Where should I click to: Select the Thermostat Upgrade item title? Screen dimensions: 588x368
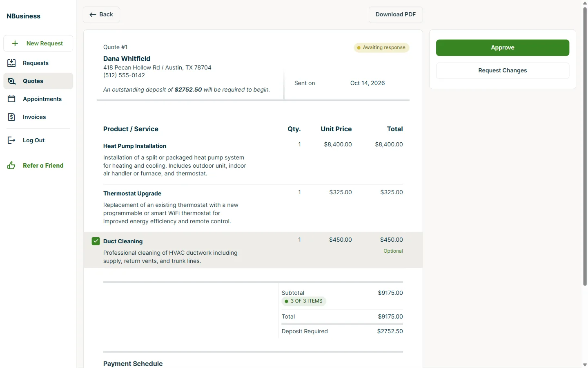click(x=132, y=193)
